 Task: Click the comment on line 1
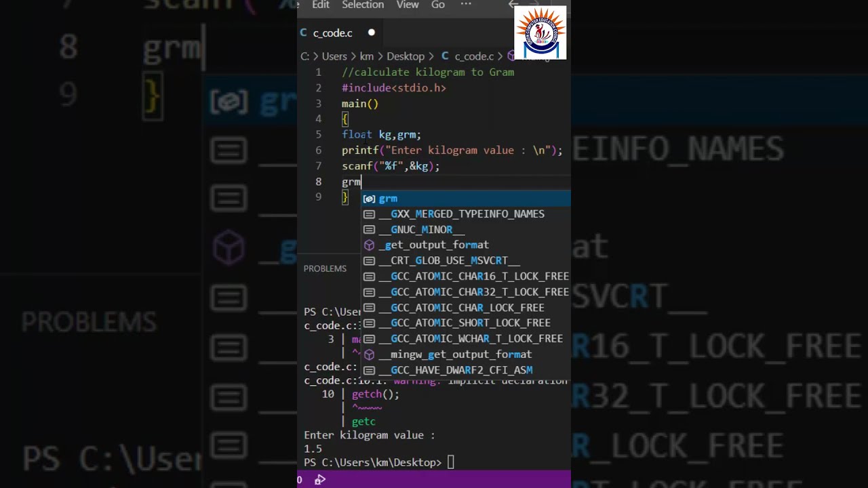pos(428,73)
